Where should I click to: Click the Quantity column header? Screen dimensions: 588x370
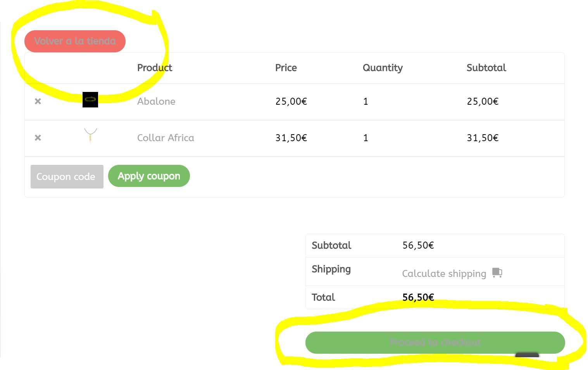point(383,68)
